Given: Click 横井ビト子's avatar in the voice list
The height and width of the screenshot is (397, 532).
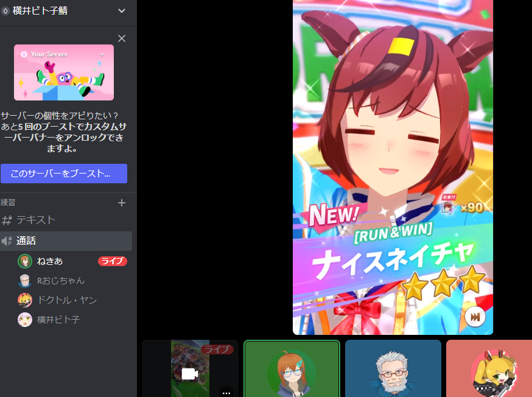Looking at the screenshot, I should click(25, 320).
